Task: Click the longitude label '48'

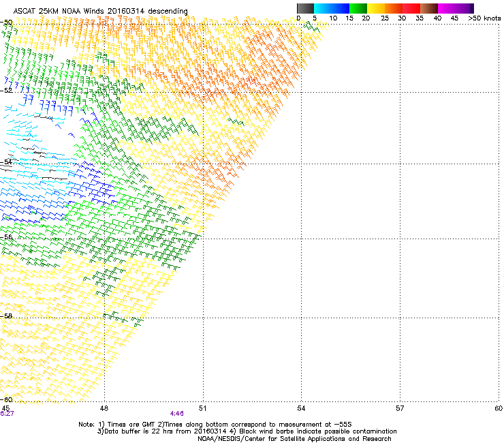Action: tap(104, 408)
